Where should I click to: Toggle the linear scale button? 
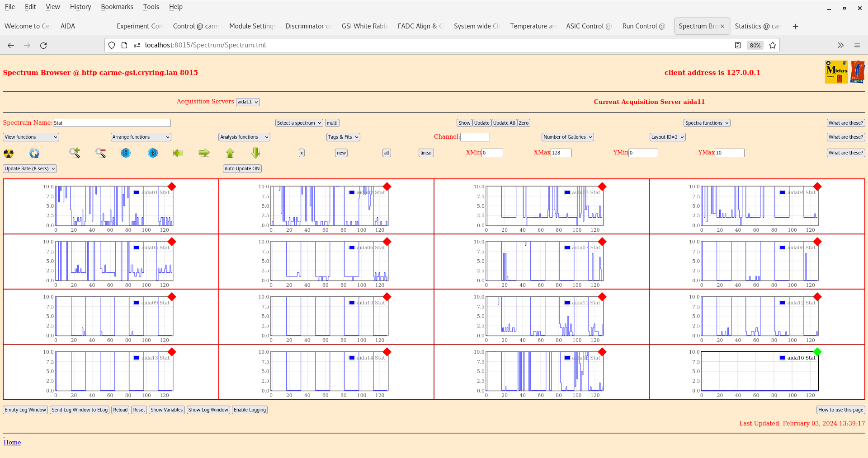click(426, 153)
